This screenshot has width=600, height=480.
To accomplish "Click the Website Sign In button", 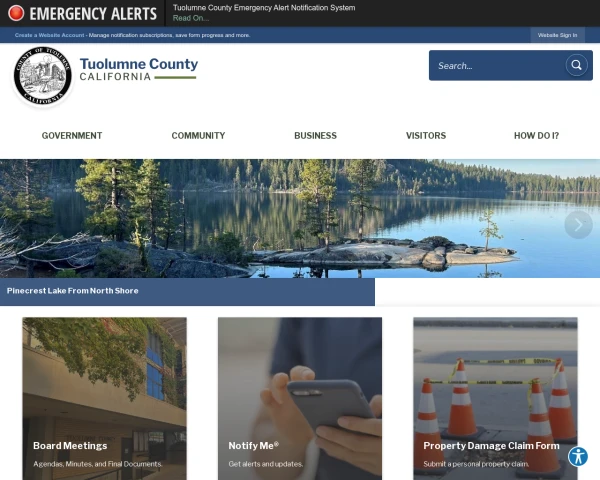I will (x=557, y=35).
